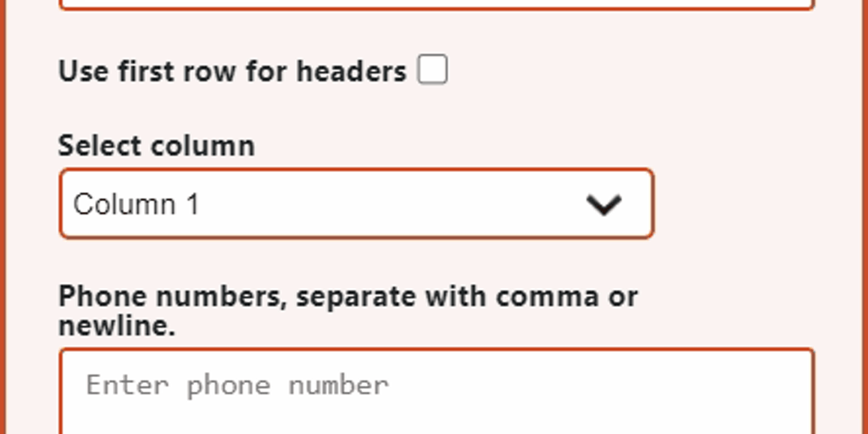The width and height of the screenshot is (868, 434).
Task: Expand the column list via the down arrow
Action: [x=604, y=204]
